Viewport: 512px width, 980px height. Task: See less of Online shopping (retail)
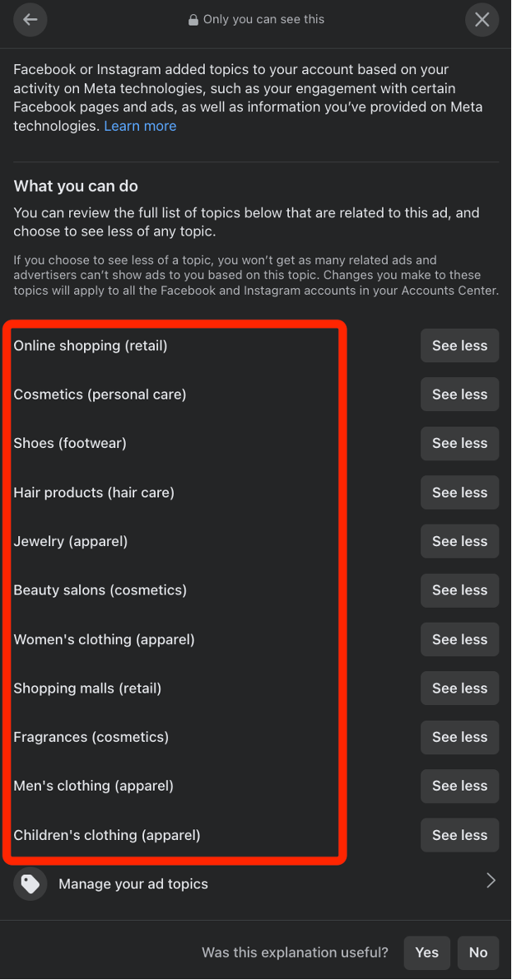[459, 346]
